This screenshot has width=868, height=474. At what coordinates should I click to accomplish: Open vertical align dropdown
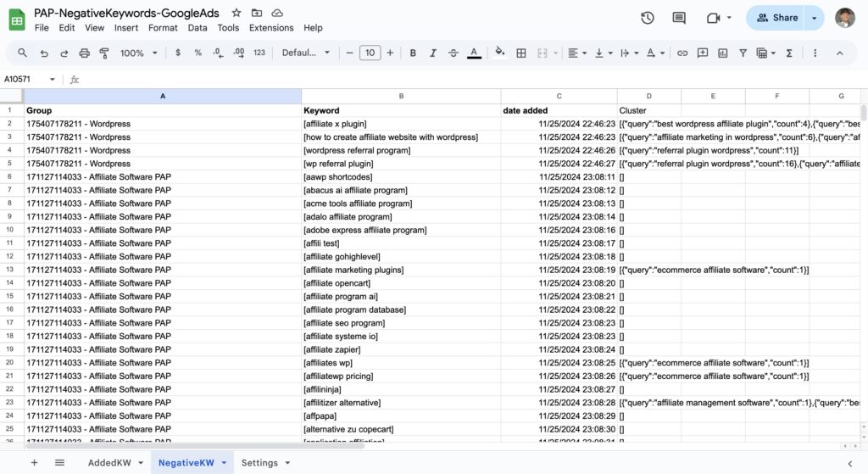coord(603,53)
